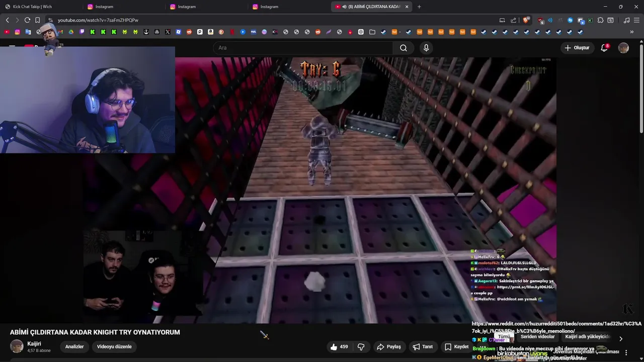
Task: Open the share icon in the address bar
Action: 513,20
